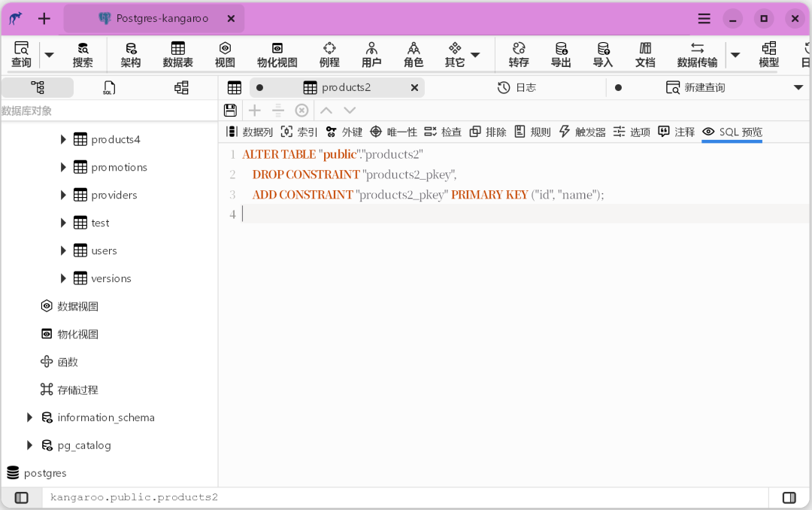Open the 模型 model tool
This screenshot has width=812, height=510.
[769, 54]
